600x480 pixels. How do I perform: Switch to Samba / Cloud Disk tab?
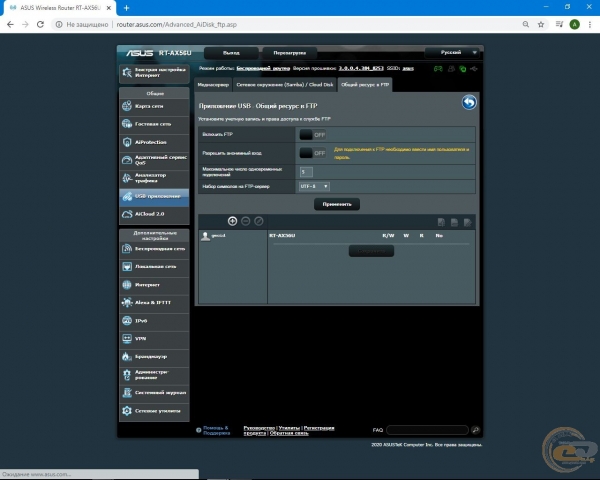[285, 85]
